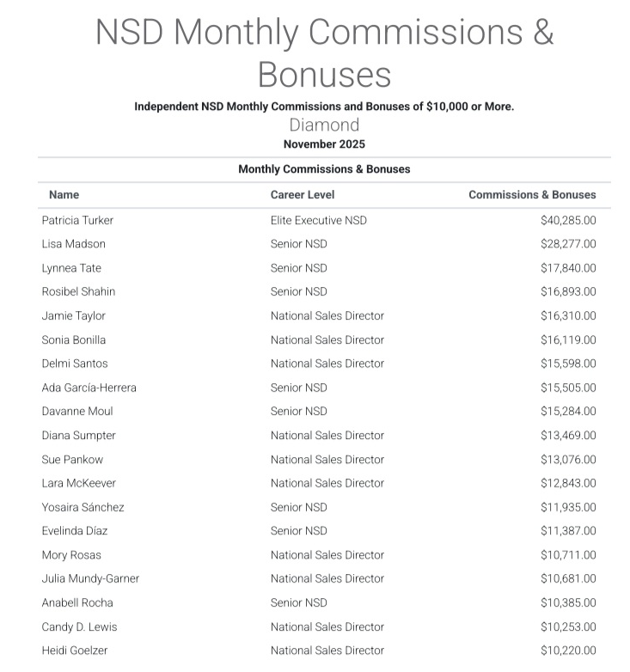The height and width of the screenshot is (672, 630).
Task: Select Sue Pankow's $13,076.00 amount
Action: pyautogui.click(x=568, y=459)
